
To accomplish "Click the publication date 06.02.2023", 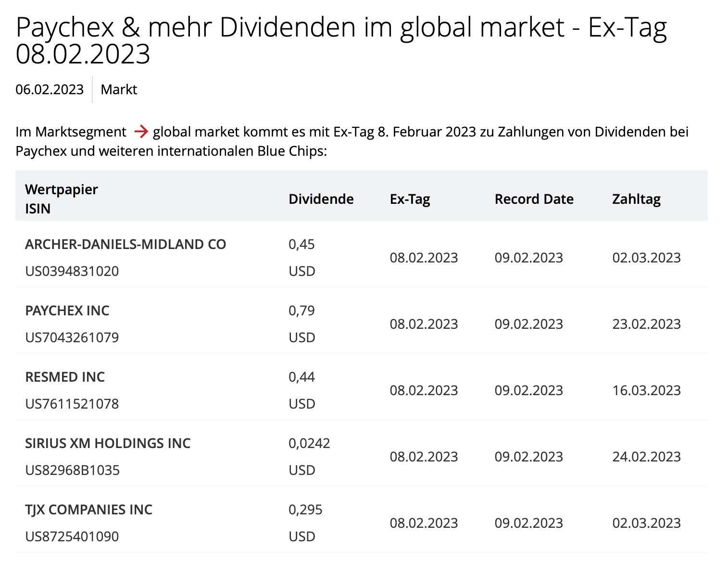I will tap(50, 89).
